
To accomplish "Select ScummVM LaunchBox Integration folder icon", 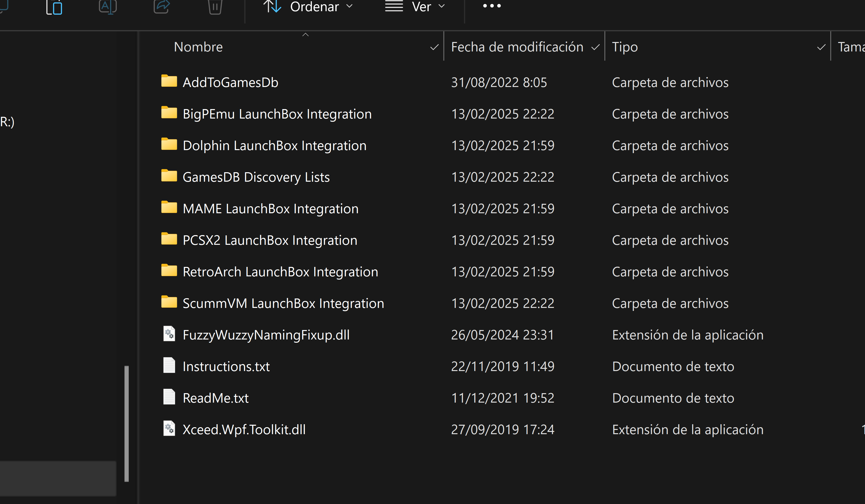I will 169,302.
